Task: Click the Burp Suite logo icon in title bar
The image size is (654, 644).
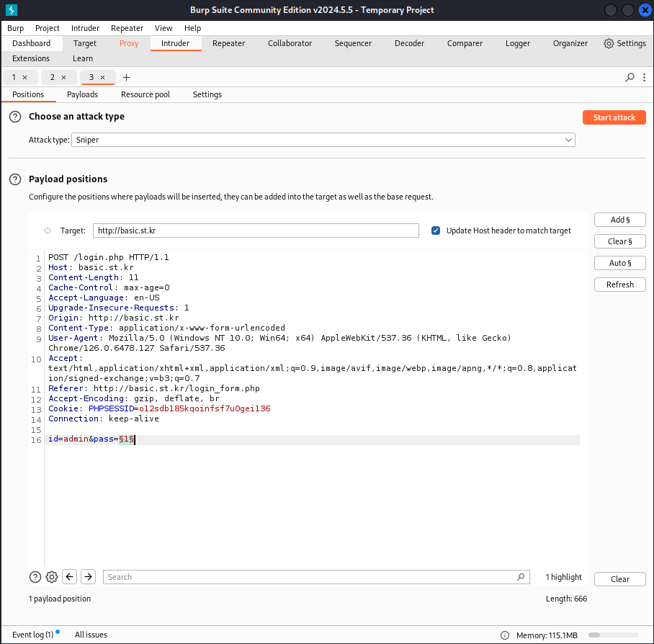Action: [x=12, y=9]
